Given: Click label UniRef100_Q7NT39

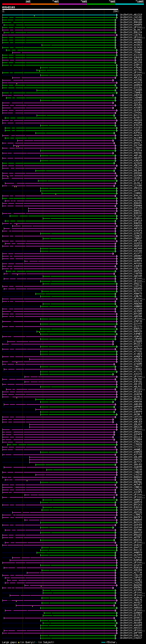Looking at the screenshot, I should click(131, 321).
